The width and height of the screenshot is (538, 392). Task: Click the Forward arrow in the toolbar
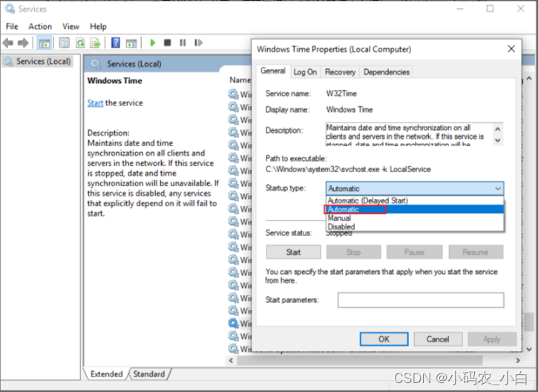coord(24,43)
